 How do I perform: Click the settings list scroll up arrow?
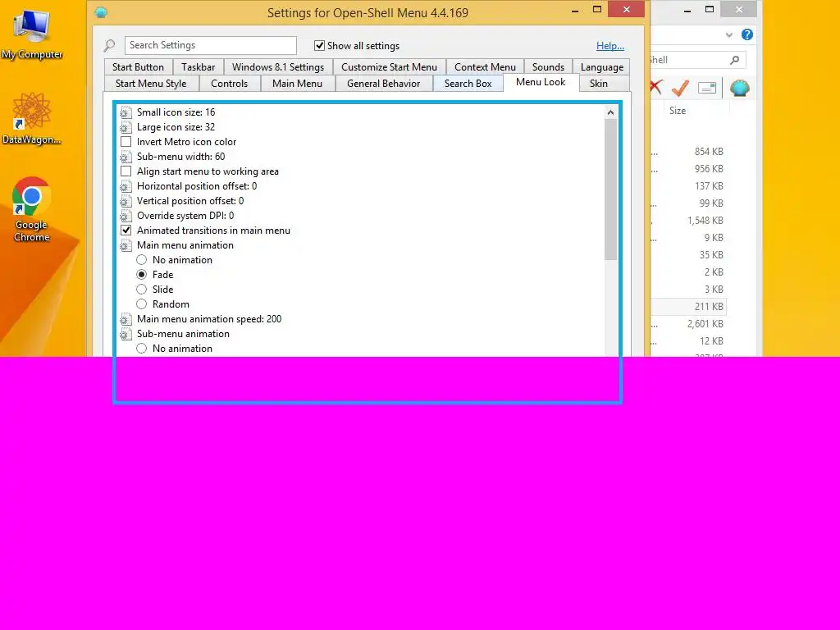coord(610,112)
